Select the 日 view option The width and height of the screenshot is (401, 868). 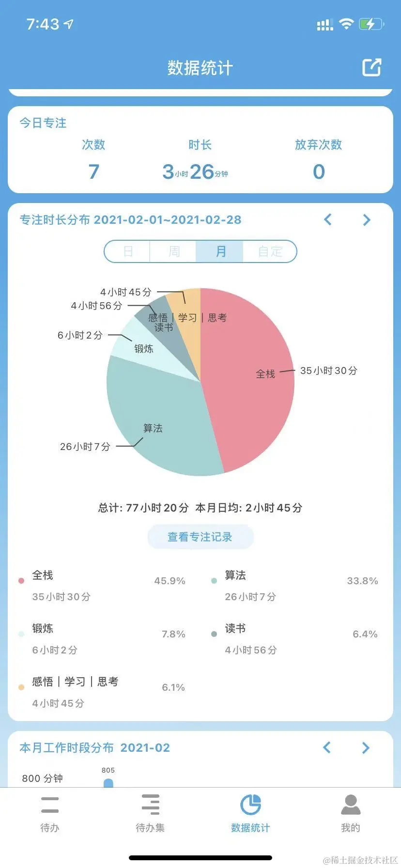click(128, 251)
